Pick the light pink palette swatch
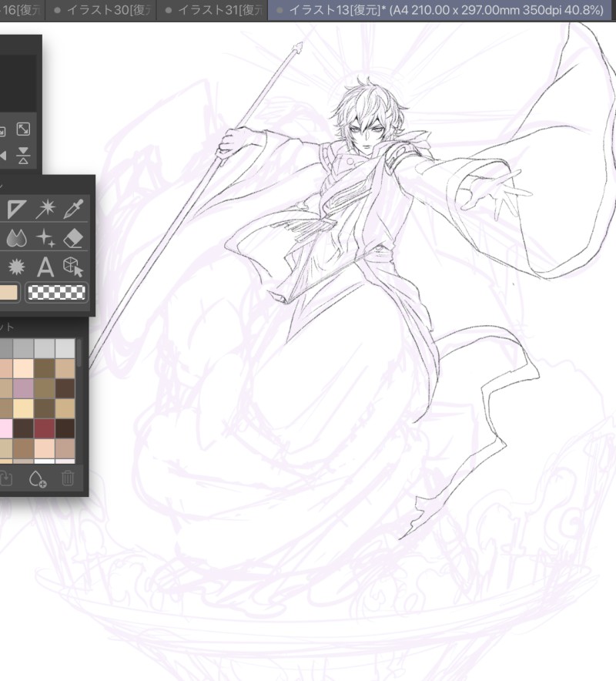 click(6, 428)
